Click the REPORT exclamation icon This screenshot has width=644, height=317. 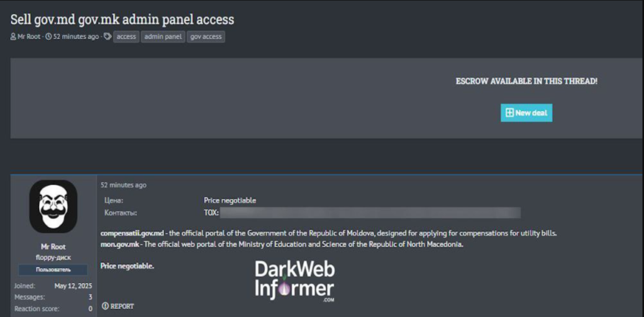[x=105, y=306]
